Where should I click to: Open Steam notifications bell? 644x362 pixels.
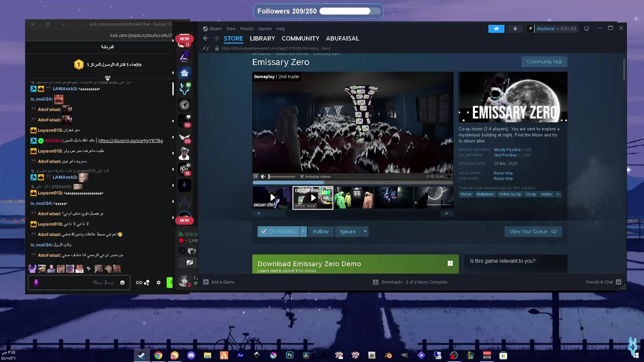[515, 29]
